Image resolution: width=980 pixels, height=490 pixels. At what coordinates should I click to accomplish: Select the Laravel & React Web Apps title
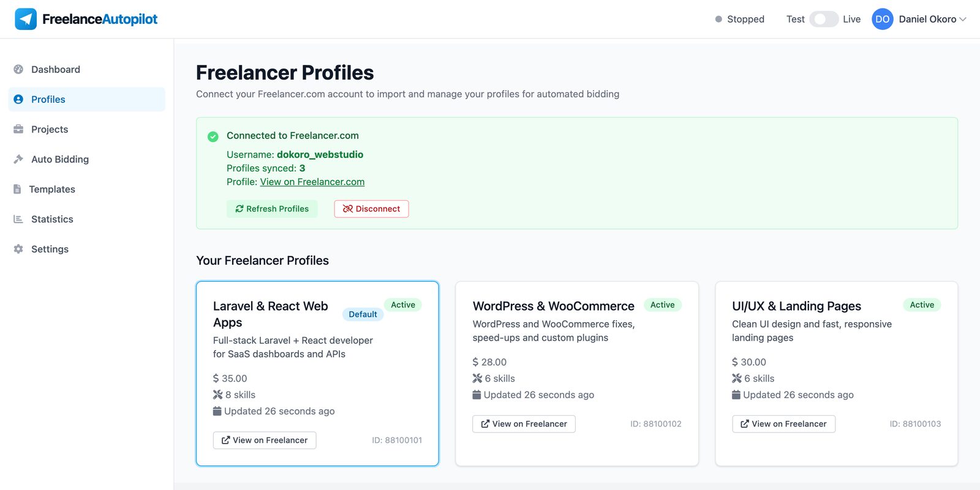point(271,314)
